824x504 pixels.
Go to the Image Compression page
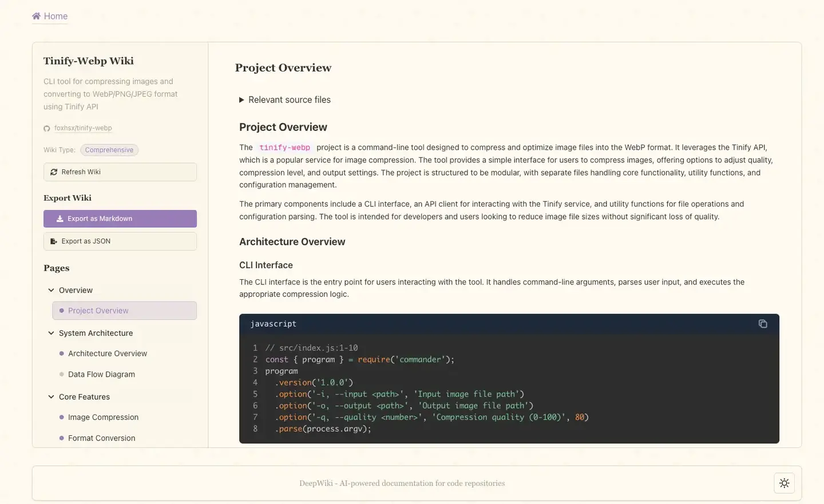click(103, 417)
